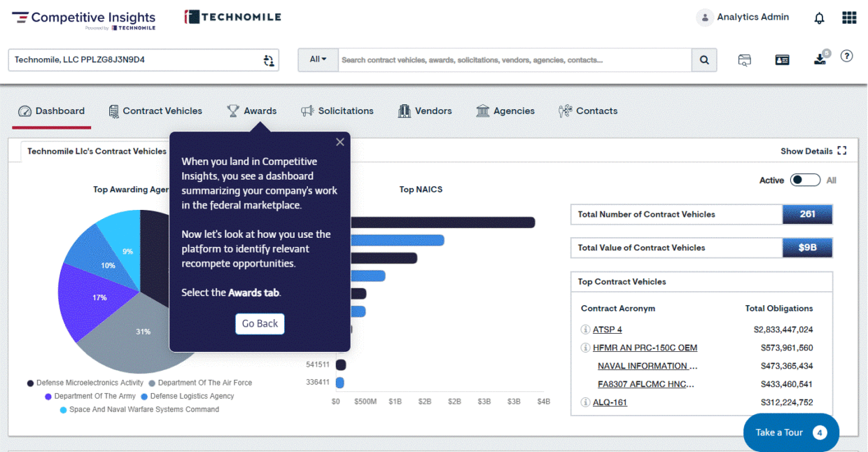Click the swap company icon
This screenshot has height=452, width=868.
pos(269,60)
